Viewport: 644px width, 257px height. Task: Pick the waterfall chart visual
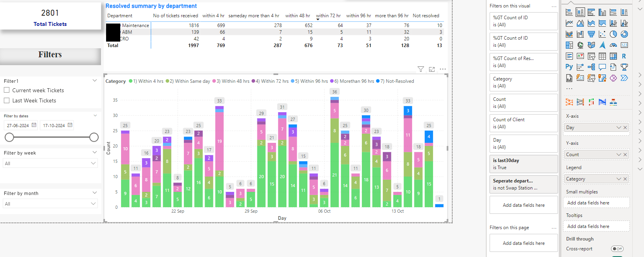pyautogui.click(x=580, y=34)
